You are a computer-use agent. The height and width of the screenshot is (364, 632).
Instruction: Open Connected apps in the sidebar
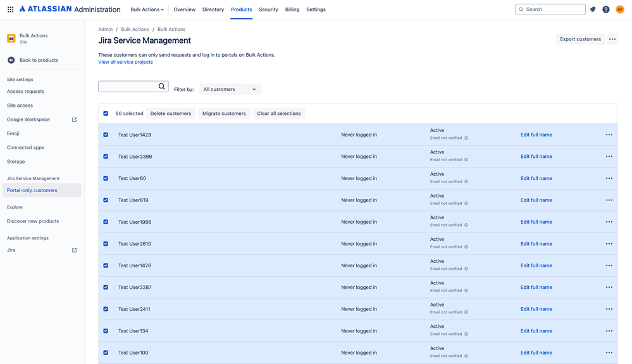pyautogui.click(x=26, y=147)
